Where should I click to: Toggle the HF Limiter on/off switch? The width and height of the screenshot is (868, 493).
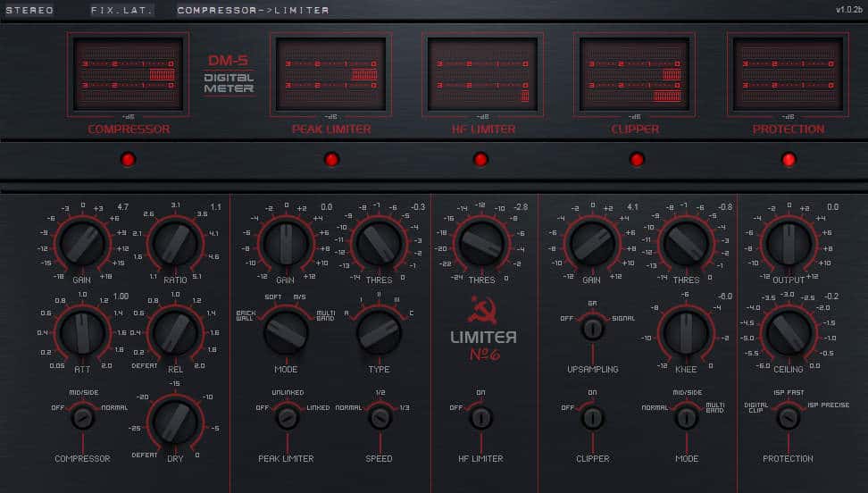pos(481,417)
